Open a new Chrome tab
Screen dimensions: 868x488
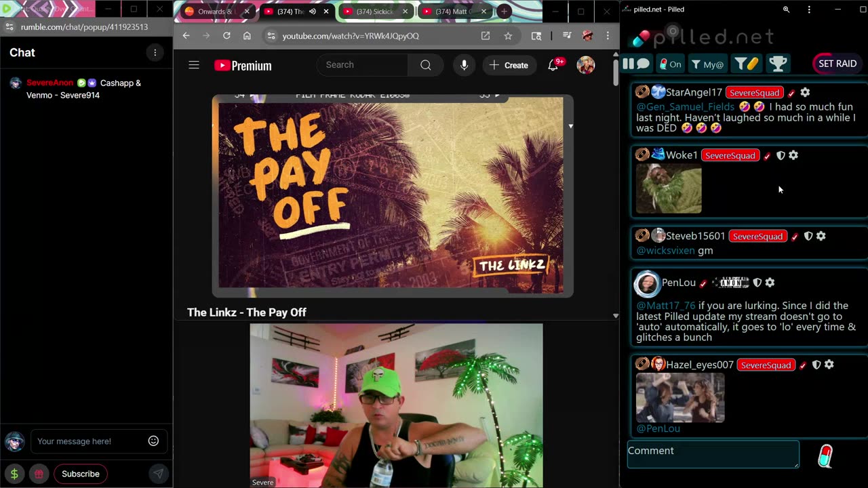pos(504,12)
